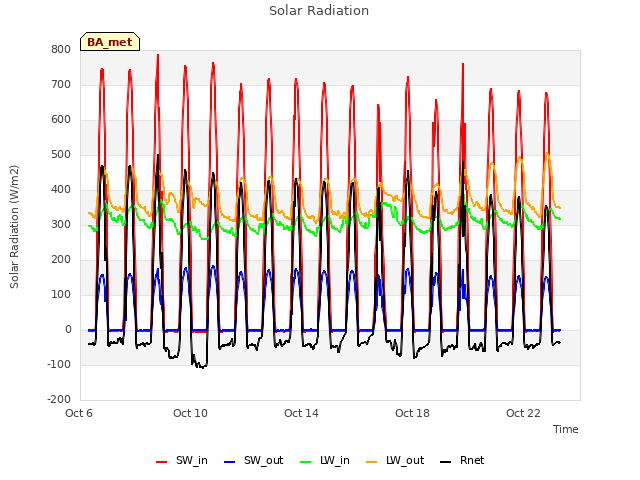Toggle the SW_in series in the legend
640x480 pixels.
pos(182,461)
